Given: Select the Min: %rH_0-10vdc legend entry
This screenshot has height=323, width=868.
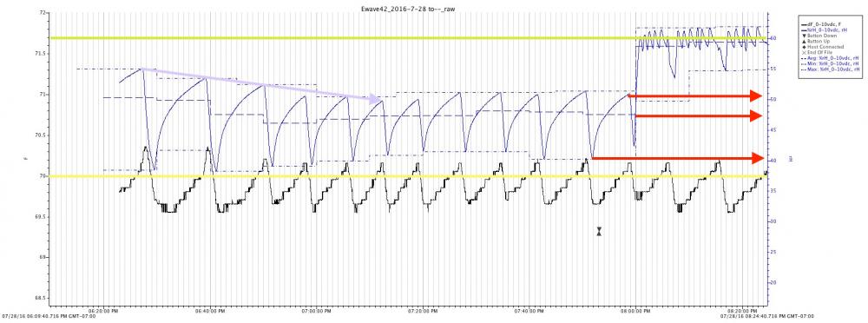Looking at the screenshot, I should coord(830,63).
